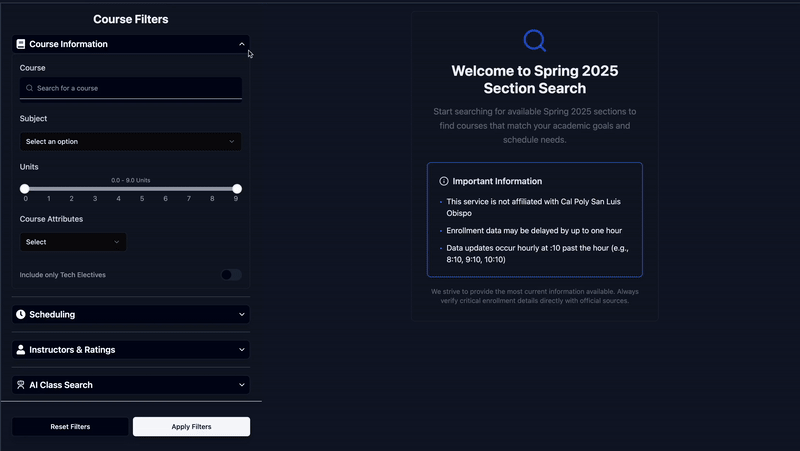Click the info icon next to Important Information
This screenshot has height=451, width=800.
(x=444, y=181)
